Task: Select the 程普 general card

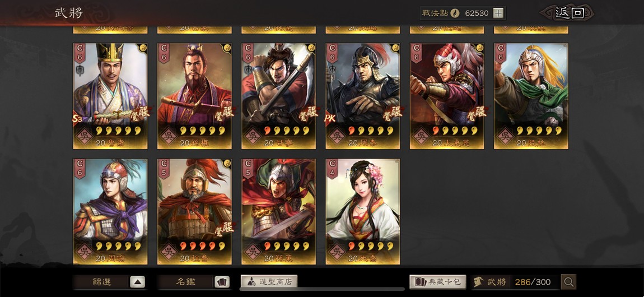Action: point(194,212)
